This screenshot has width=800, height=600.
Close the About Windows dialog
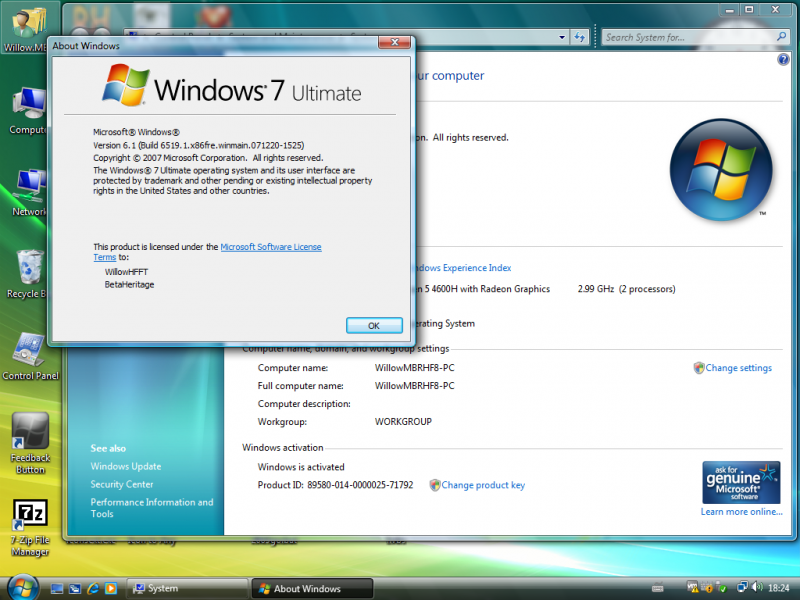tap(394, 42)
